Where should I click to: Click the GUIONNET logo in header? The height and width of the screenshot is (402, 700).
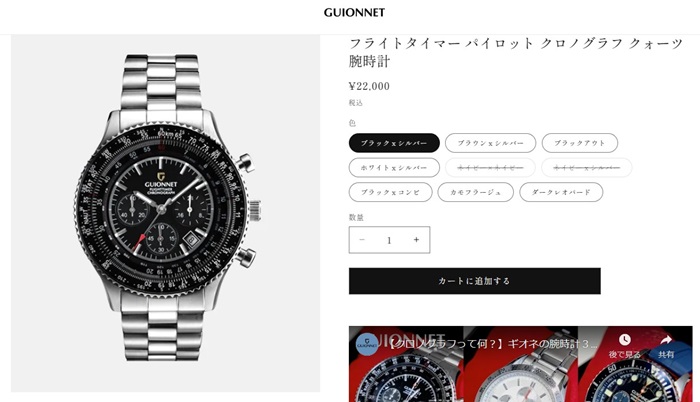[354, 13]
